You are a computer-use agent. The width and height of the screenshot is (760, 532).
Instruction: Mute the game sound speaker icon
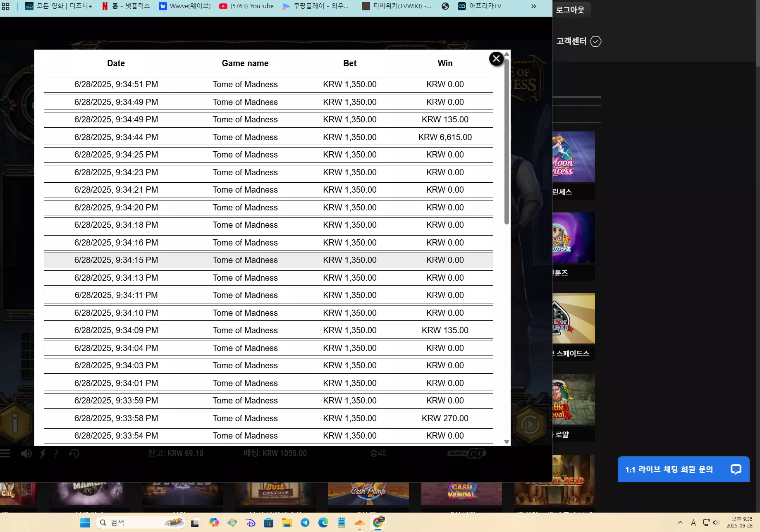click(26, 453)
